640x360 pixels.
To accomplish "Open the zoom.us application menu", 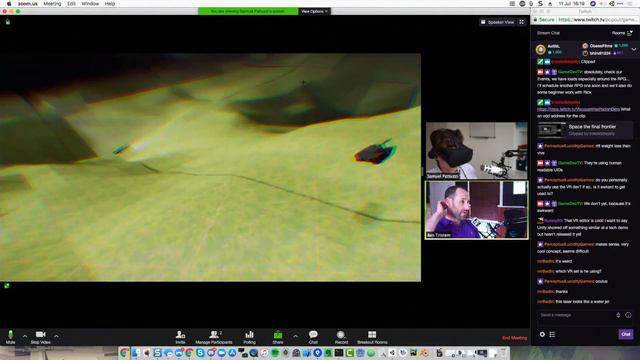I will (x=28, y=4).
